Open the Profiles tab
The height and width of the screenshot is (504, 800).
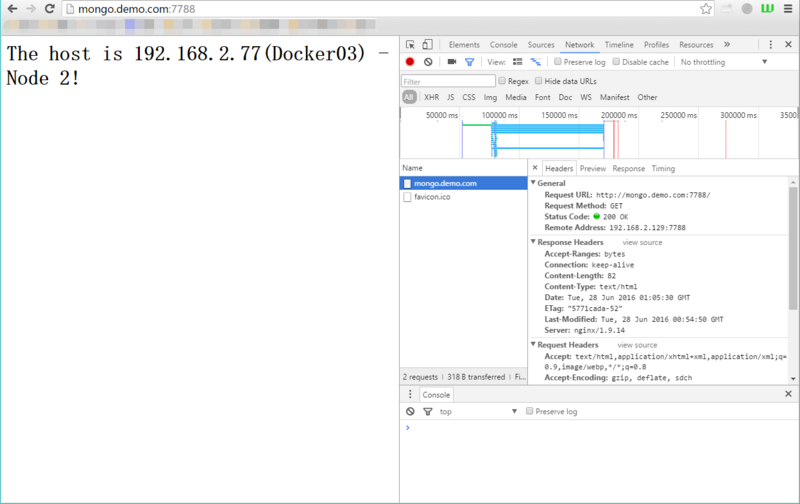(x=656, y=45)
